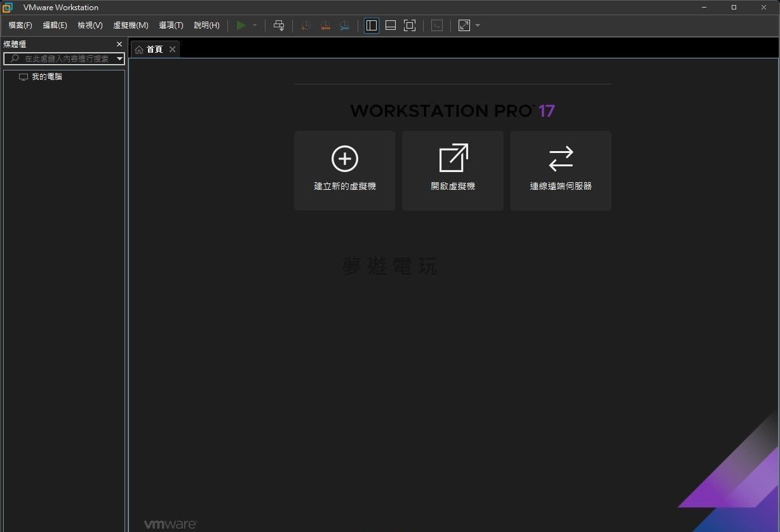Screen dimensions: 780x532
Task: Click the stretch guest display icon
Action: pyautogui.click(x=464, y=25)
